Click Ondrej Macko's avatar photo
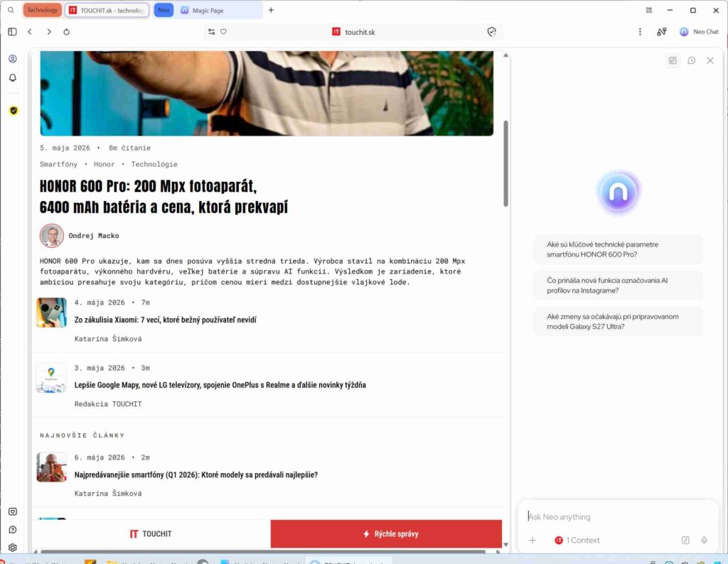Image resolution: width=728 pixels, height=564 pixels. [51, 236]
